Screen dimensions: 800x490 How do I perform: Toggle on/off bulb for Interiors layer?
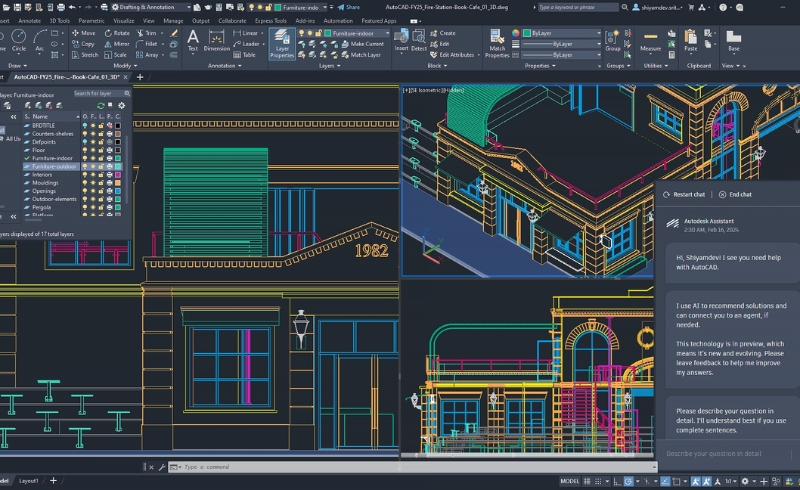click(85, 175)
